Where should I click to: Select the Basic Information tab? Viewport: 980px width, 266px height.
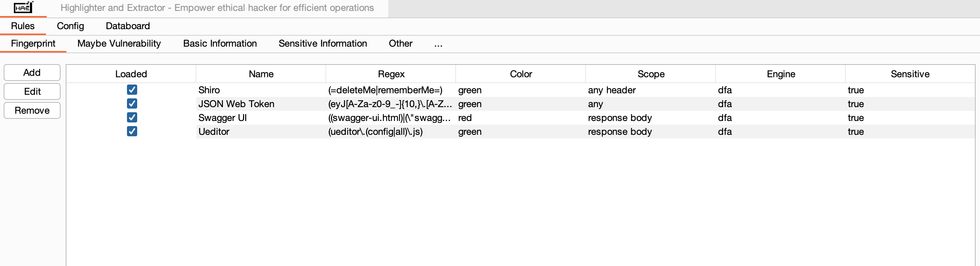[220, 44]
